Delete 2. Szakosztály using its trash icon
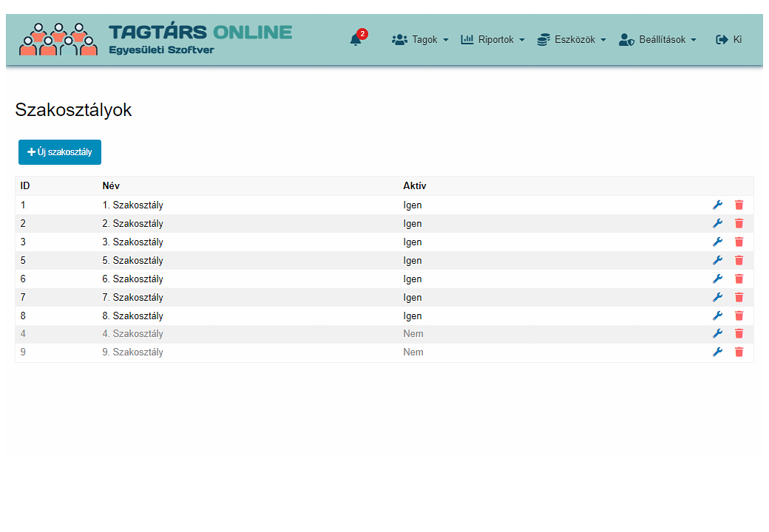Viewport: 769px width, 532px height. [x=739, y=223]
